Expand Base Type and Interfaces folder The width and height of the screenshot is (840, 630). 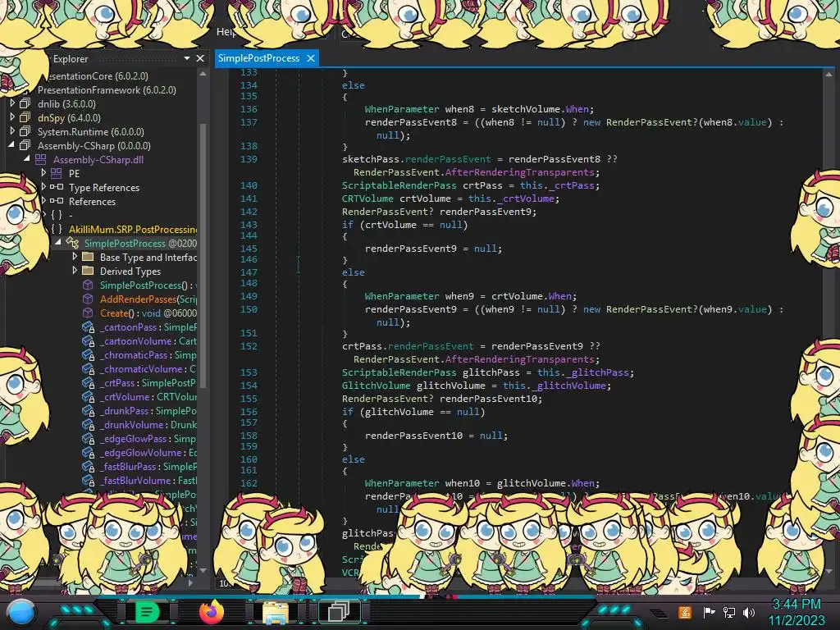pyautogui.click(x=75, y=257)
